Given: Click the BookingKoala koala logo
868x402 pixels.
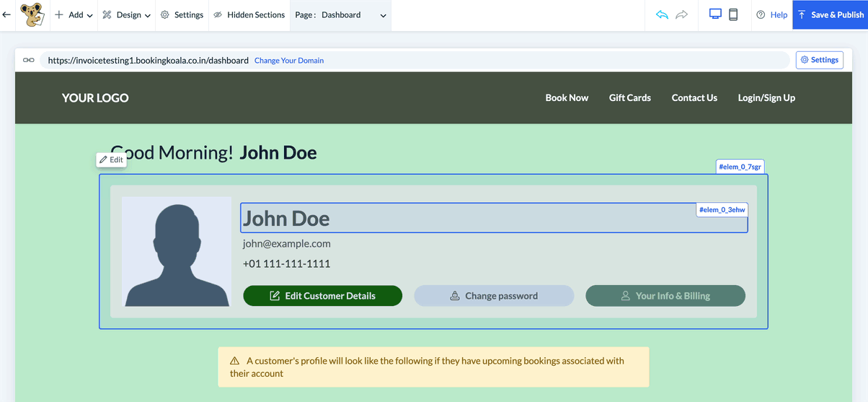Looking at the screenshot, I should pyautogui.click(x=32, y=14).
